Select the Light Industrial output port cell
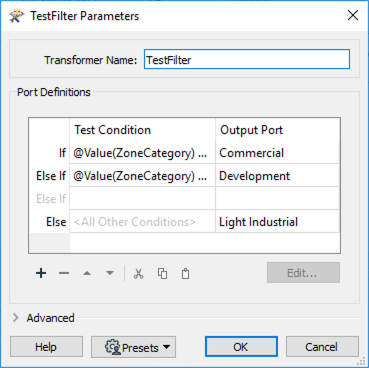This screenshot has height=368, width=369. pos(277,222)
